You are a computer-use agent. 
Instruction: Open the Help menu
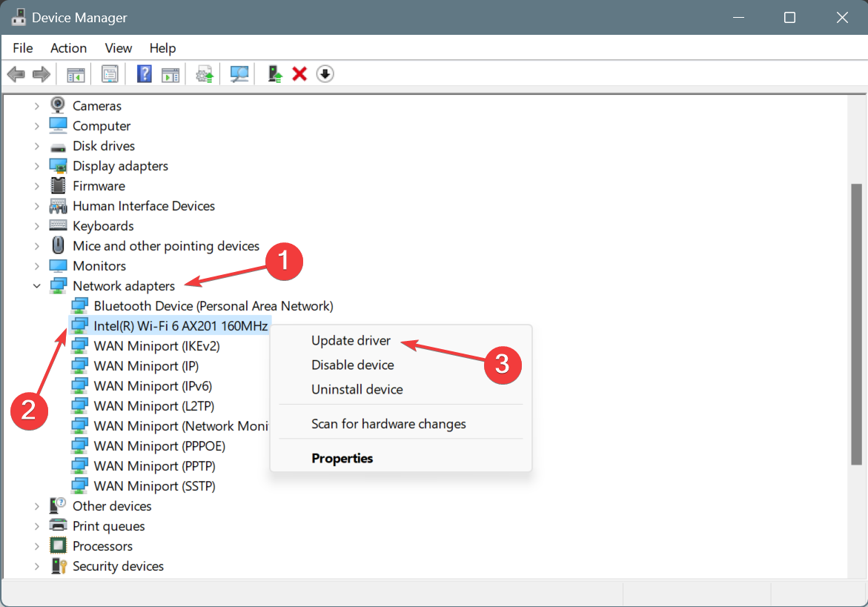pos(163,48)
